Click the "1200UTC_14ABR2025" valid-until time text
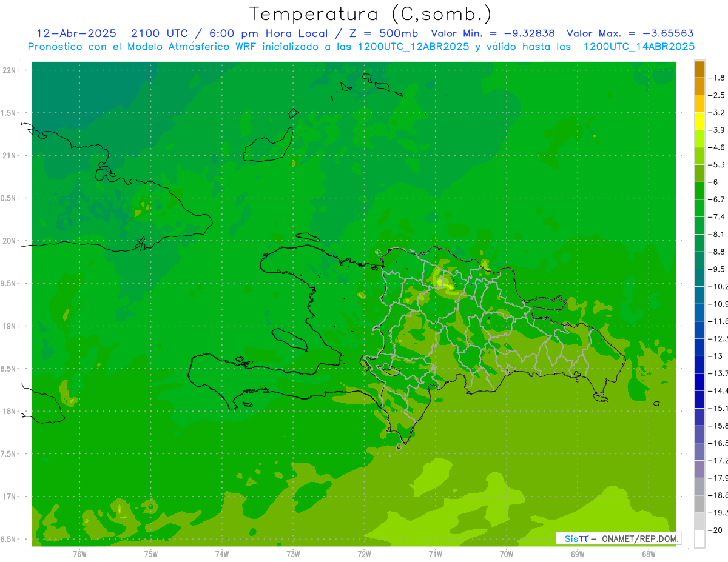728x562 pixels. click(x=639, y=47)
